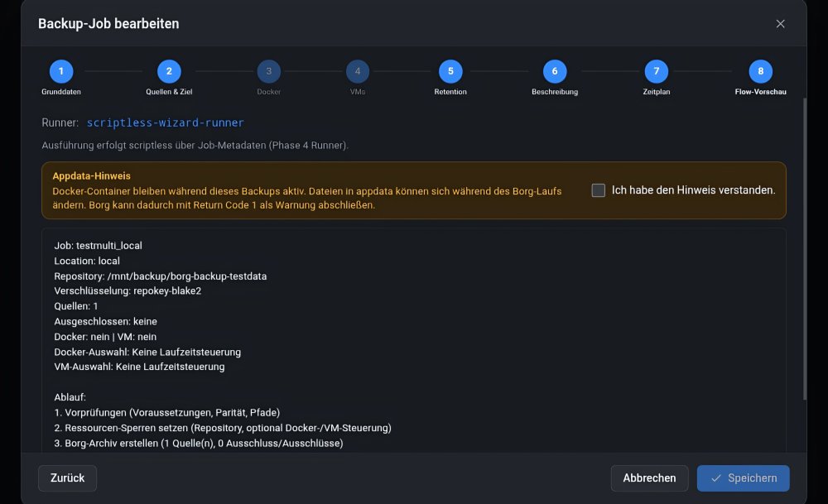The image size is (828, 504).
Task: Click the 'Ausführung erfolgt scriptless' description text
Action: [195, 146]
